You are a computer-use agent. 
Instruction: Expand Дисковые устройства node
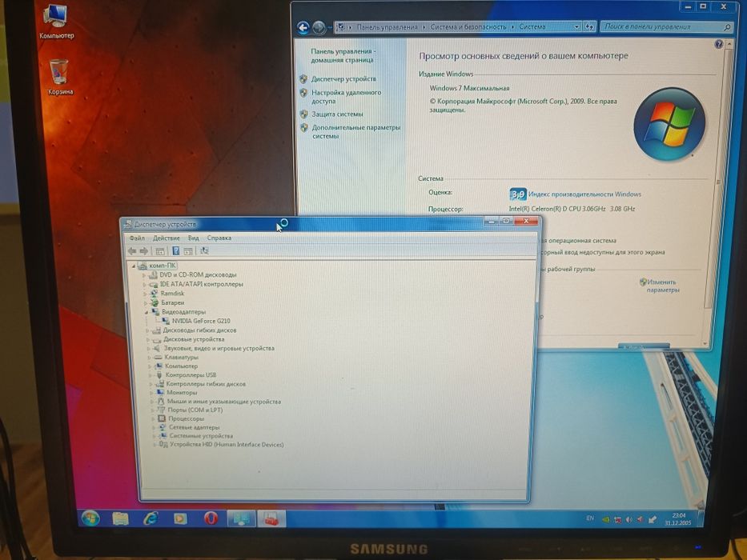coord(148,339)
